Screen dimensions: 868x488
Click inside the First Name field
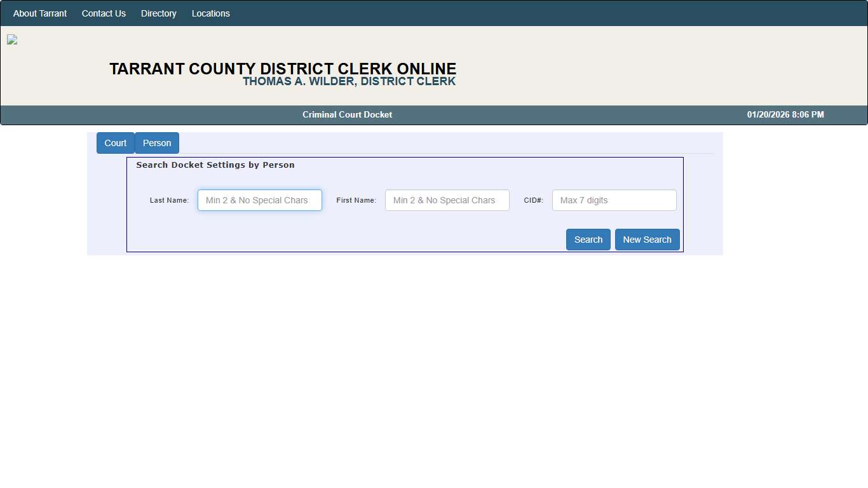click(447, 200)
